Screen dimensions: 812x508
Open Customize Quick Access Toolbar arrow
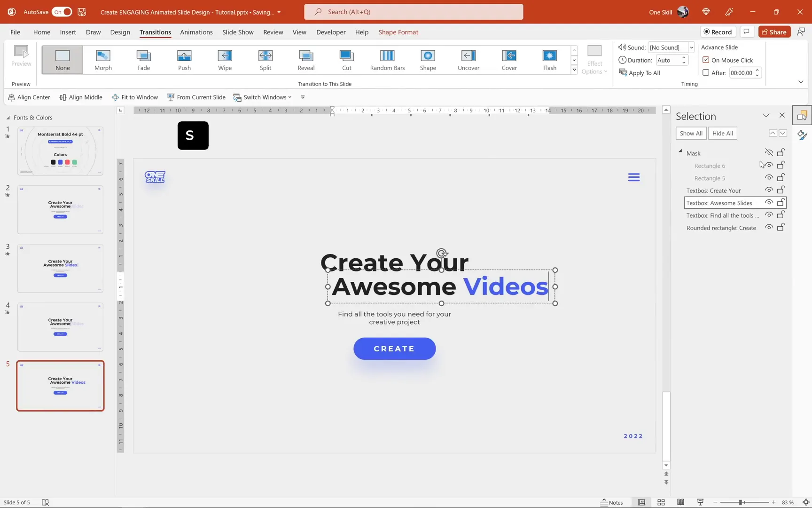[x=303, y=97]
